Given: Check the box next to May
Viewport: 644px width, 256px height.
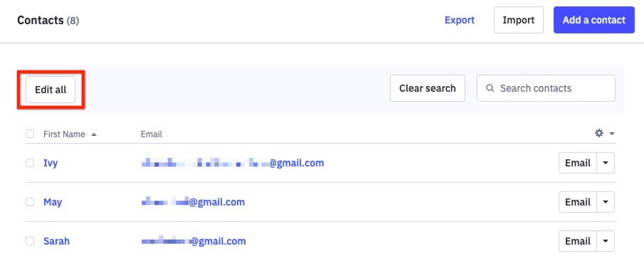Looking at the screenshot, I should coord(30,202).
